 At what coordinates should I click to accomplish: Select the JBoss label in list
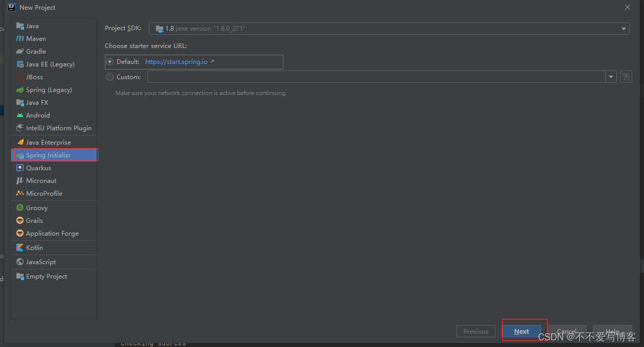pos(34,77)
